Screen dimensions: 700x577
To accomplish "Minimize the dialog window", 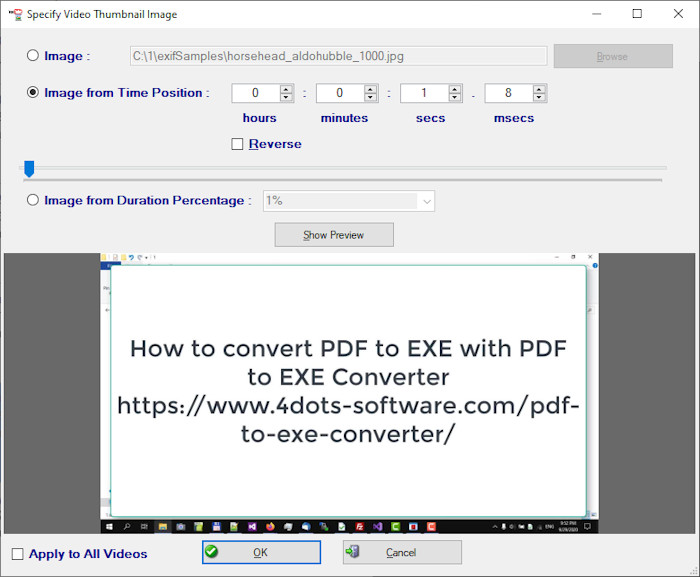I will tap(596, 14).
